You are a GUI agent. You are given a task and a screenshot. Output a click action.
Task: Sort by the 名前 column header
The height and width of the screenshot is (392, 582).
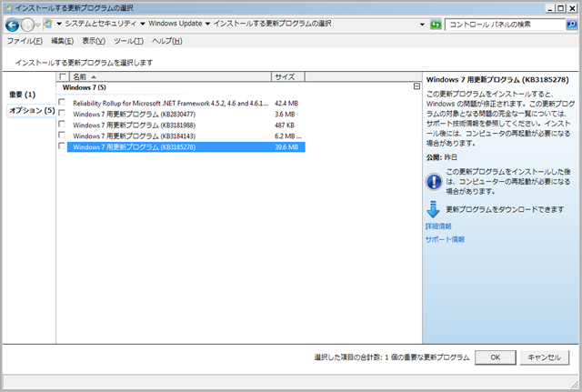coord(171,76)
